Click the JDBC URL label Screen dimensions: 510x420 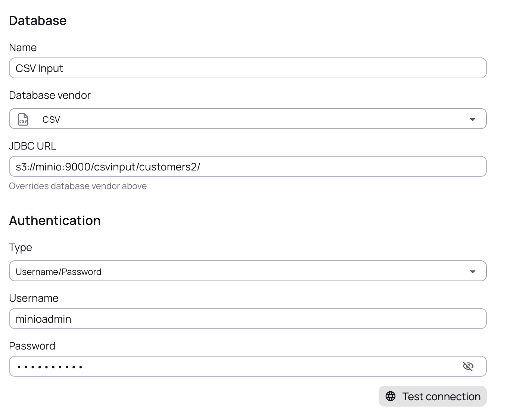click(32, 146)
